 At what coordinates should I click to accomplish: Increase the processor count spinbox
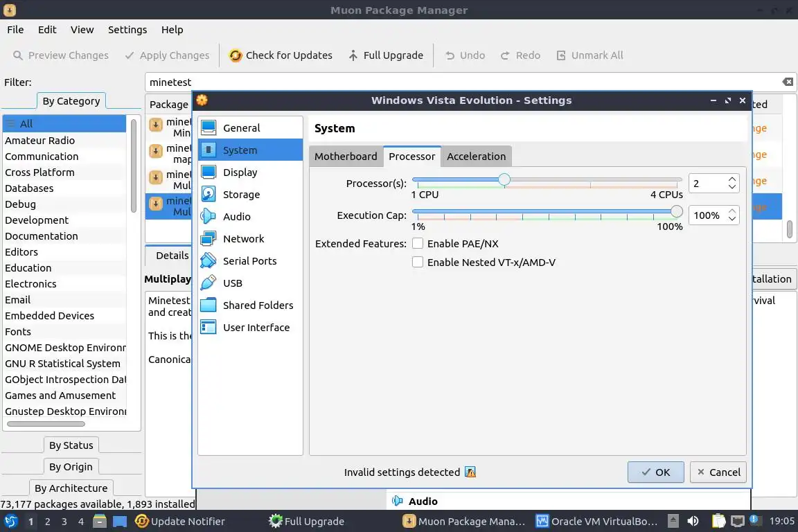point(731,179)
